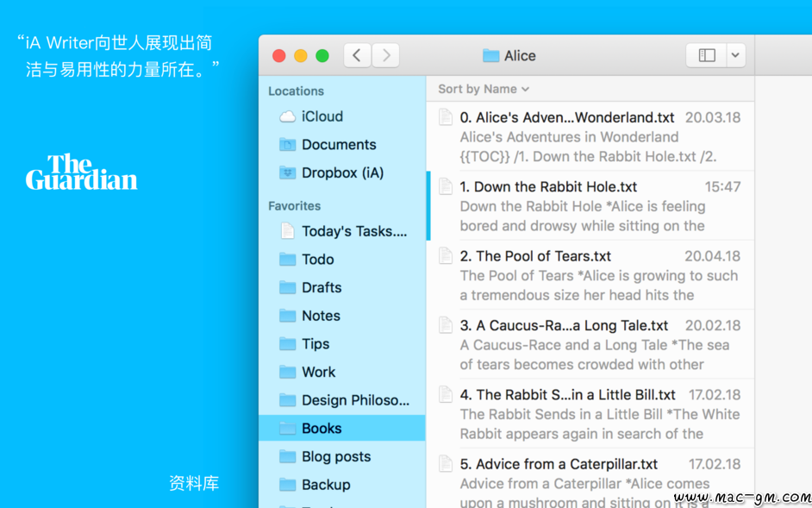
Task: Expand the Sort by Name menu
Action: [483, 89]
